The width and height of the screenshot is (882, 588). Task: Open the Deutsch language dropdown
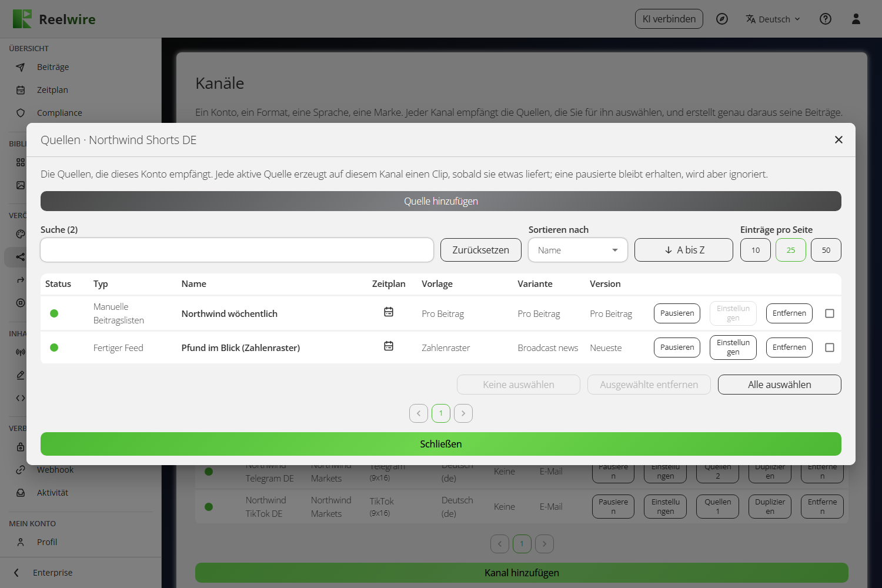773,19
